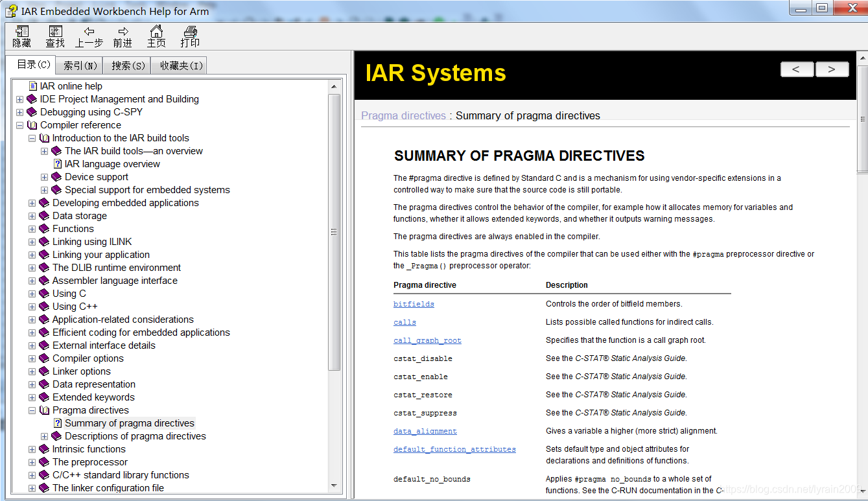Open the calls pragma link
Viewport: 868px width, 501px height.
click(405, 322)
